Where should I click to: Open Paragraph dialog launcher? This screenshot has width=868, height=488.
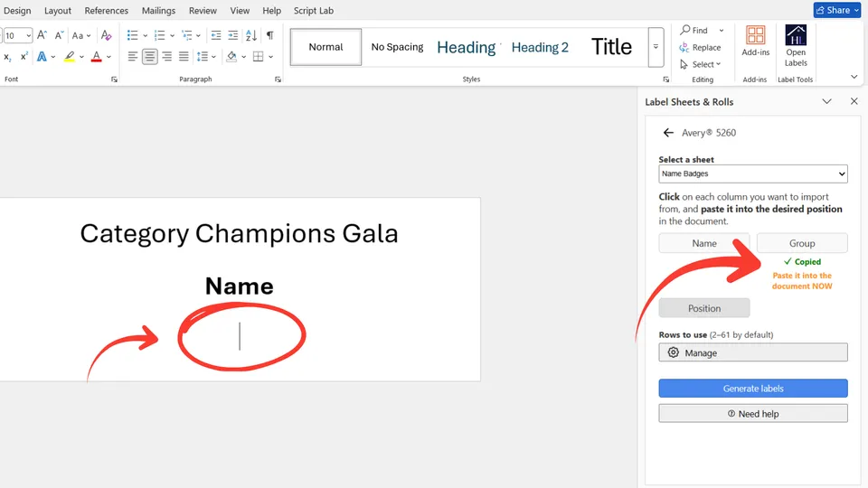point(278,80)
